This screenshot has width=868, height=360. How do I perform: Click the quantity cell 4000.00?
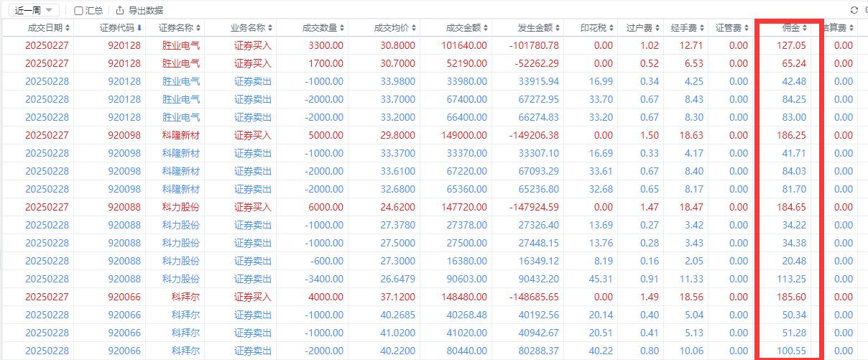325,297
